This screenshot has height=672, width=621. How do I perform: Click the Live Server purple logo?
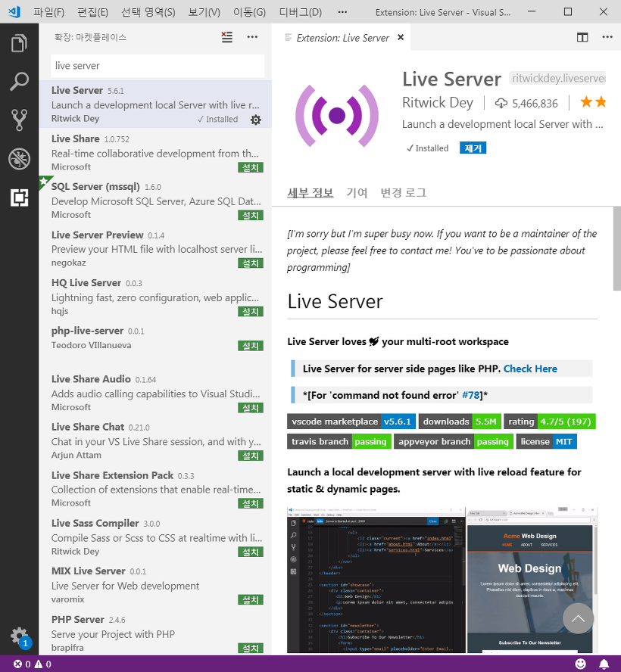click(337, 116)
